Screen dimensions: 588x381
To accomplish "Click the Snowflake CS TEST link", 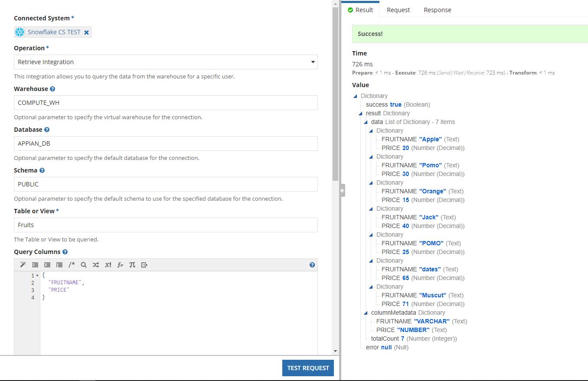I will (x=54, y=32).
